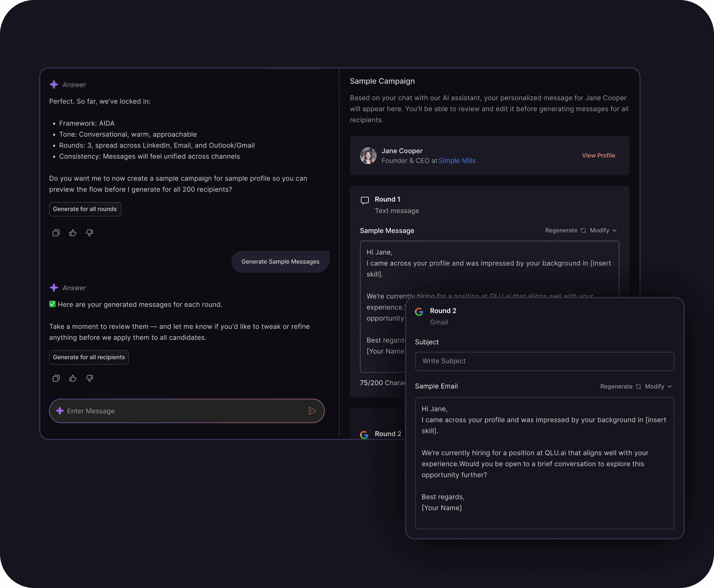Click the 'Jane Cooper' name text
Screen dimensions: 714x588
coord(402,151)
